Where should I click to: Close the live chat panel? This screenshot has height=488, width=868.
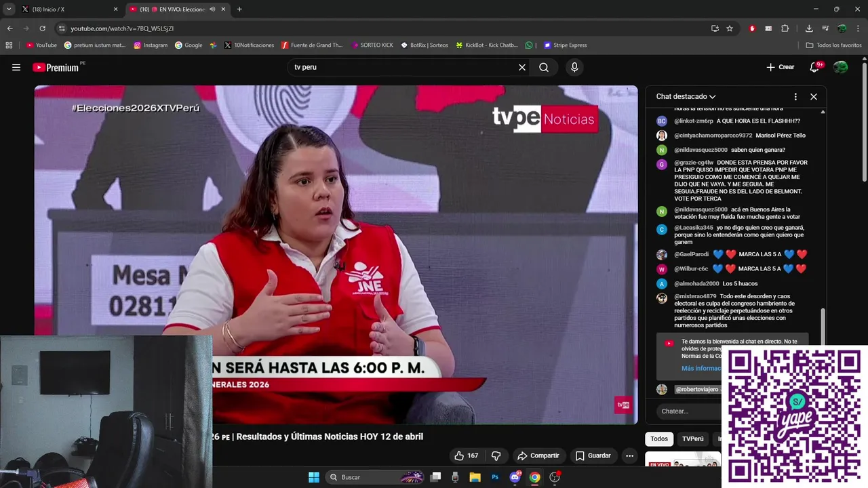814,96
